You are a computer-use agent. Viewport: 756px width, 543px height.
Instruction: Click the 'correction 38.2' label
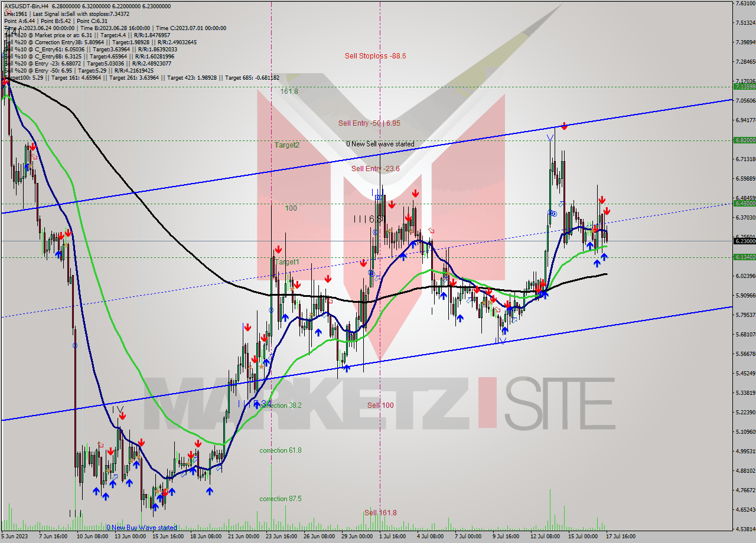point(281,405)
